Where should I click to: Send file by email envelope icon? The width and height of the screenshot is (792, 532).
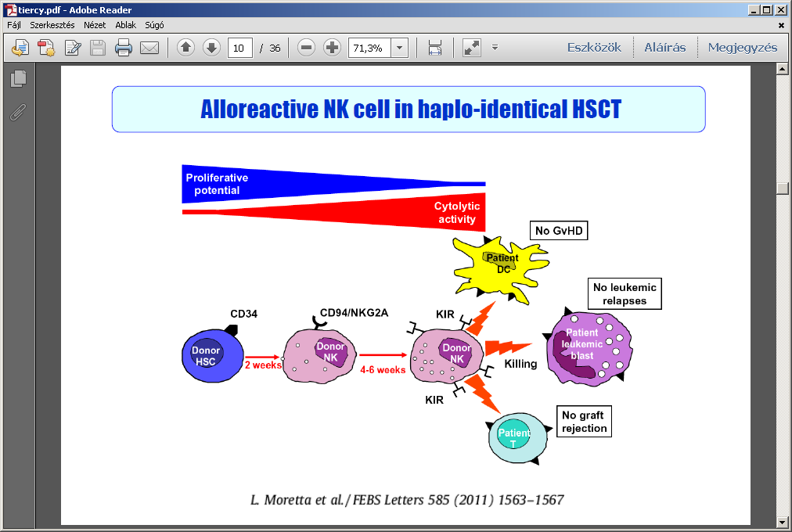[149, 48]
